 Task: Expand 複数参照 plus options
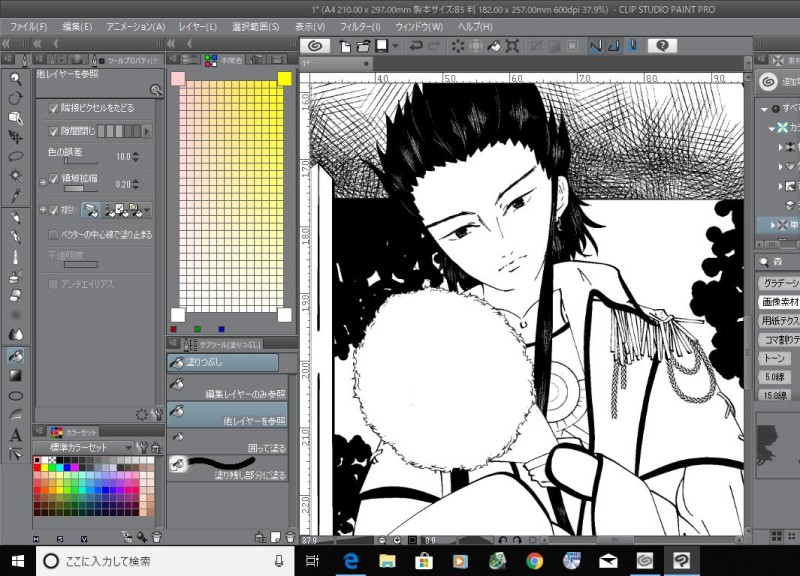(x=43, y=210)
